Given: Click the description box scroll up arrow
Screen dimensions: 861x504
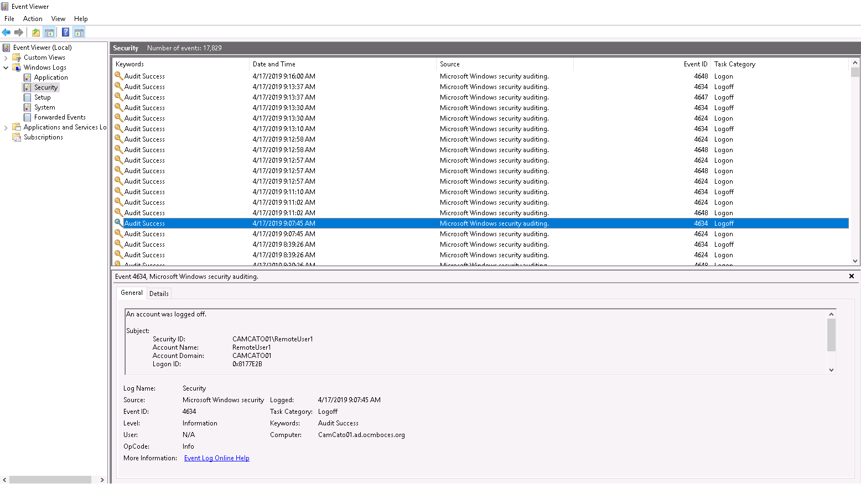Looking at the screenshot, I should tap(831, 314).
